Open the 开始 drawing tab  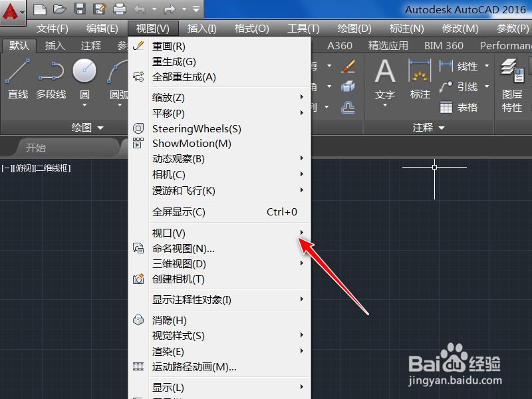pyautogui.click(x=68, y=148)
